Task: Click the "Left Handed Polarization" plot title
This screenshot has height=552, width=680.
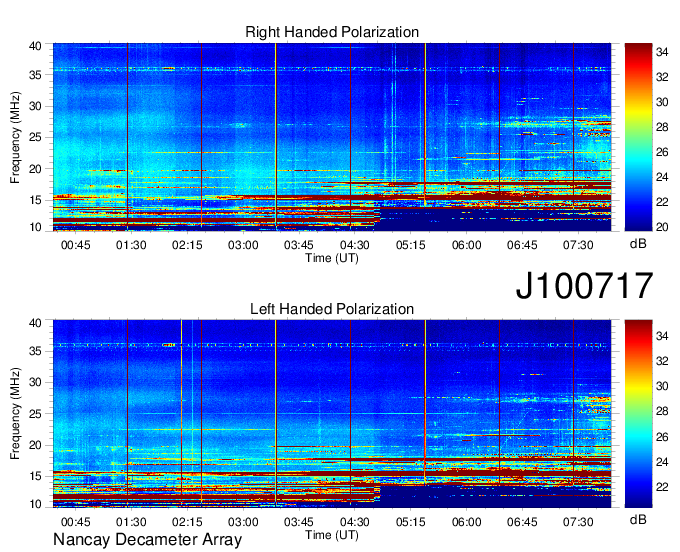Action: [332, 309]
